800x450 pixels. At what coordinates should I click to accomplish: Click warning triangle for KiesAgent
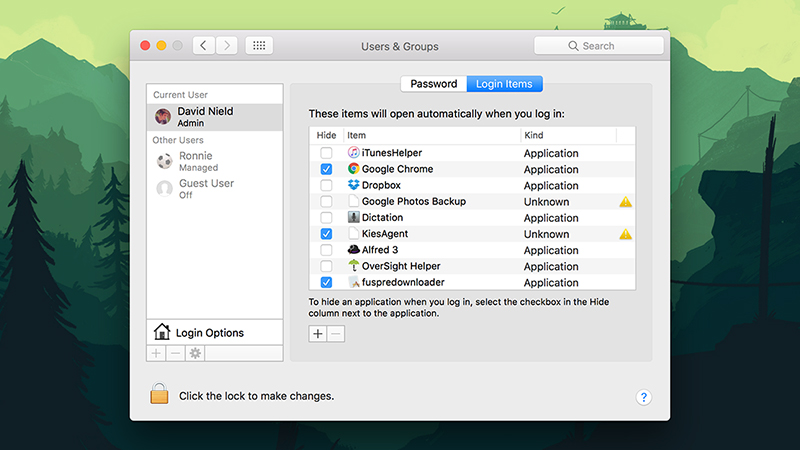(x=626, y=234)
